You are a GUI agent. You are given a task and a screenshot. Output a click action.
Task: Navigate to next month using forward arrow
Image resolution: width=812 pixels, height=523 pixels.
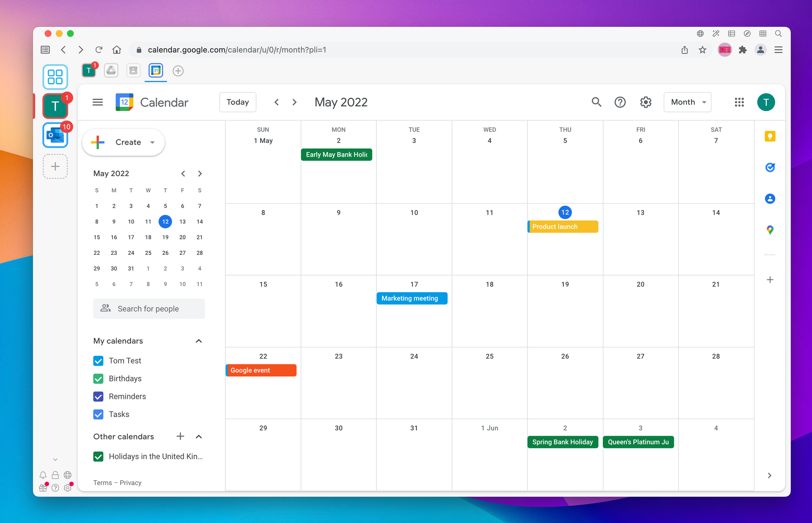point(294,102)
